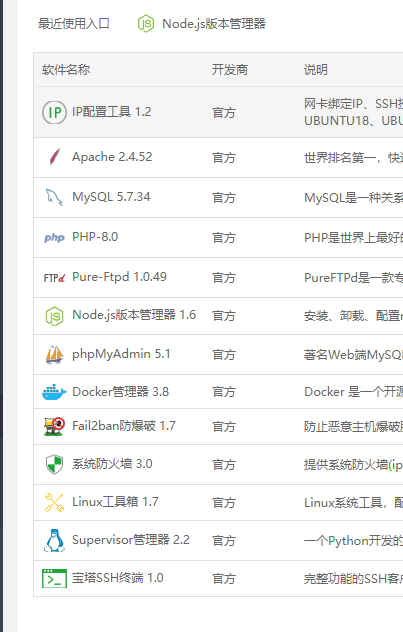403x632 pixels.
Task: Click the Docker whale icon
Action: 54,392
